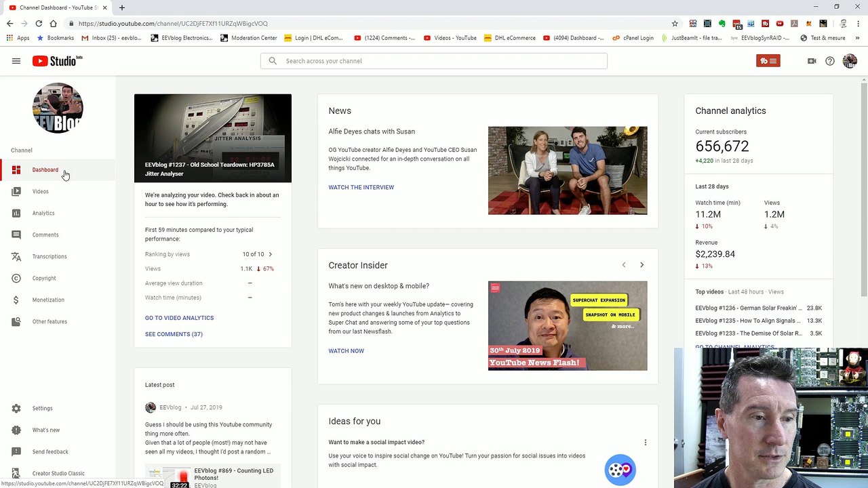Open the cPanel Login bookmark
868x488 pixels.
tap(633, 38)
